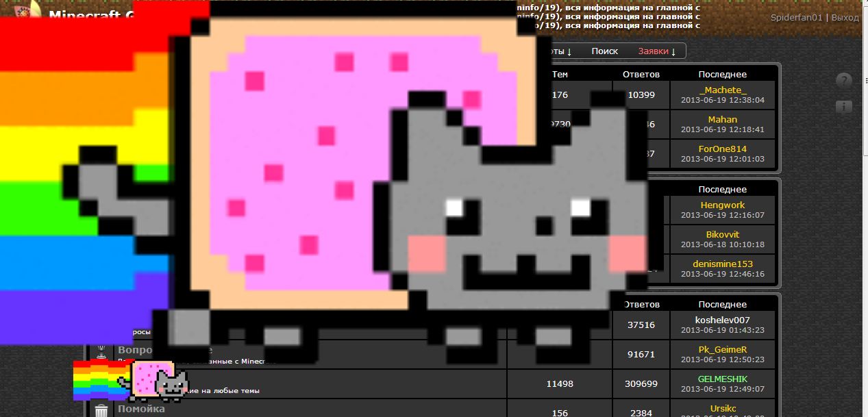Screen dimensions: 868x417
Task: Click timestamp 2013-06-19 12:16:07
Action: (723, 215)
